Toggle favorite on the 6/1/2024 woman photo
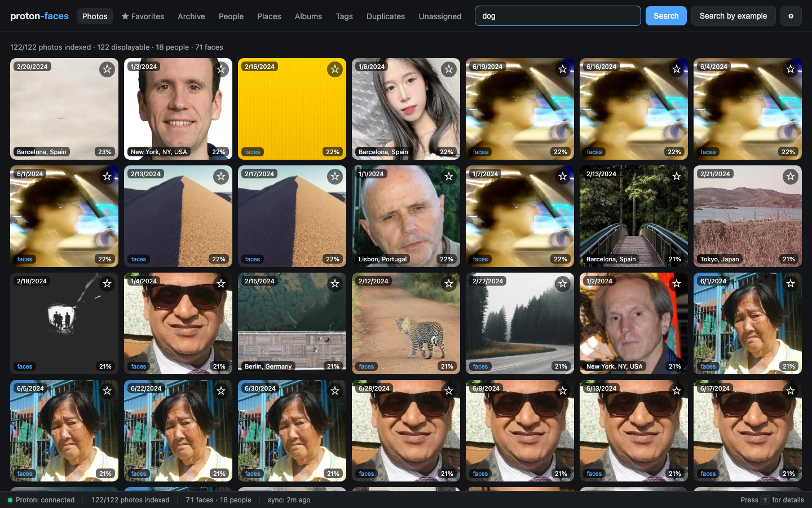This screenshot has height=508, width=812. [x=791, y=284]
